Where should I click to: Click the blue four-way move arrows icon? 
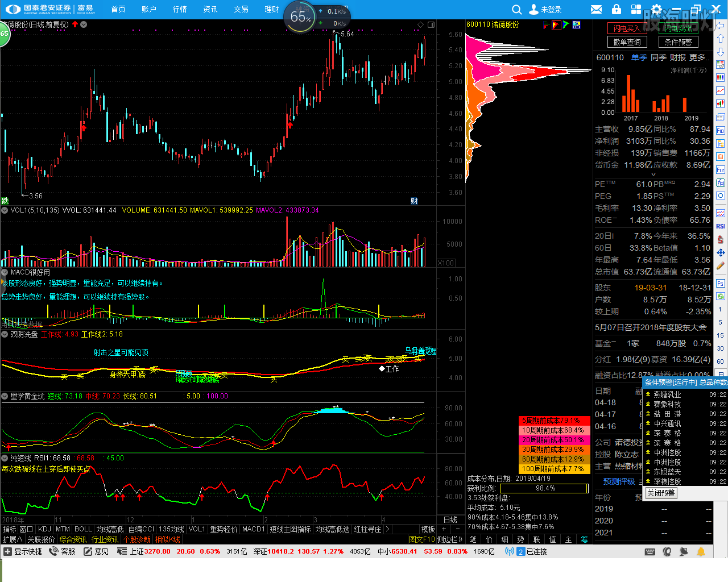[720, 252]
